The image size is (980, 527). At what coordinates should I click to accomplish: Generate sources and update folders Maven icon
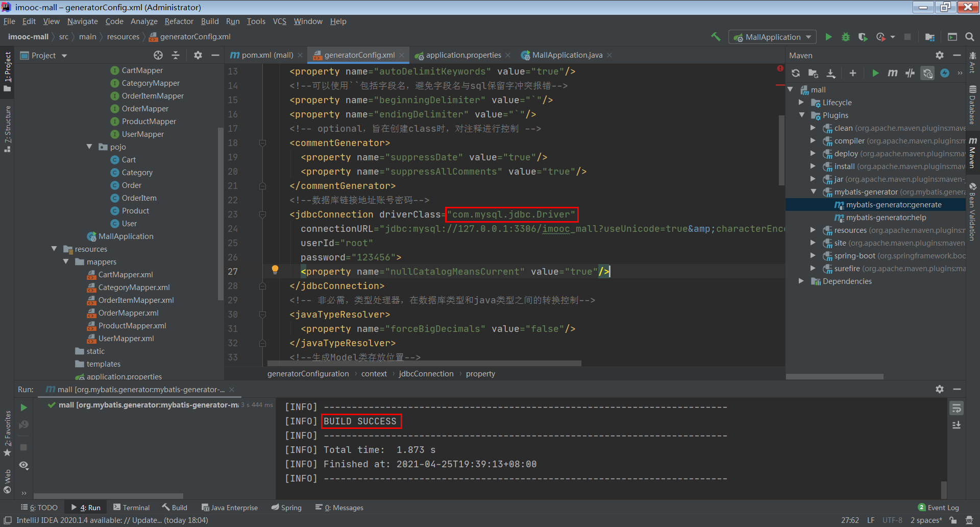point(813,73)
